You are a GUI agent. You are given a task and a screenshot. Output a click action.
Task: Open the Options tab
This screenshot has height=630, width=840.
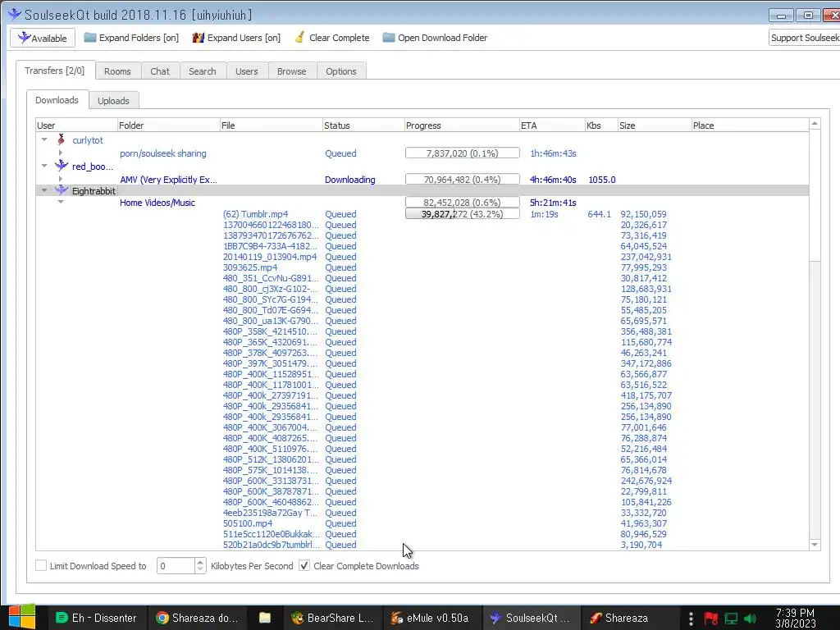341,71
